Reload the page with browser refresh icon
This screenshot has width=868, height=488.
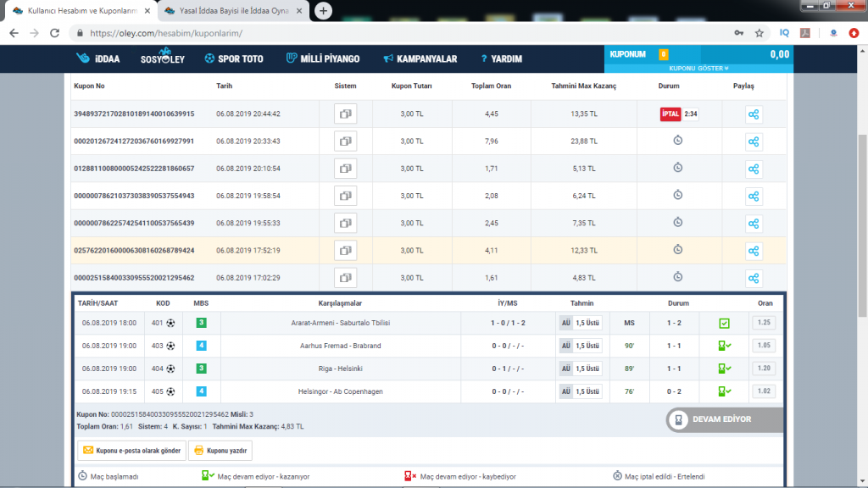coord(54,33)
